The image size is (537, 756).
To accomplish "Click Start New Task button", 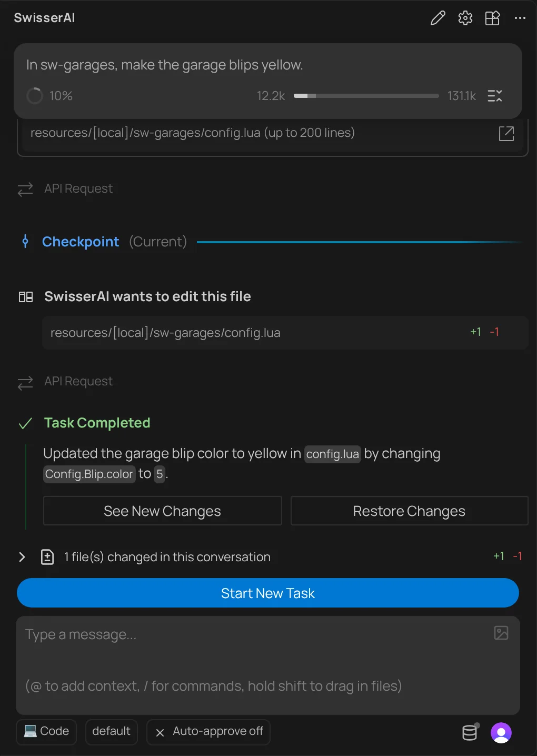I will click(x=268, y=593).
